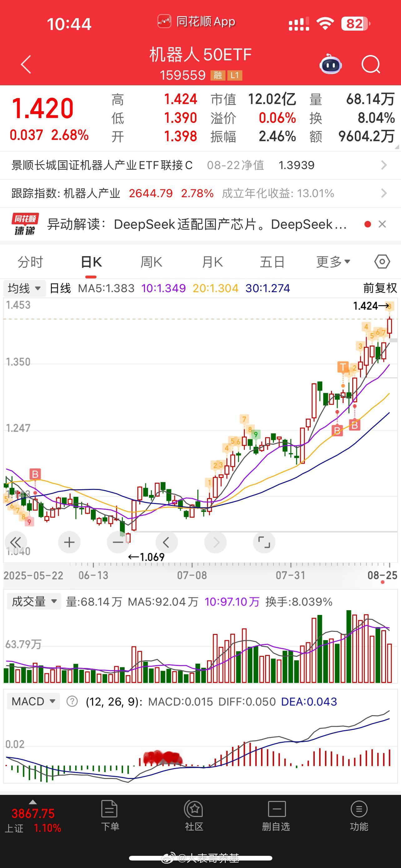The height and width of the screenshot is (868, 401).
Task: Tap 机器人产业 index value 2644.79
Action: [x=151, y=193]
